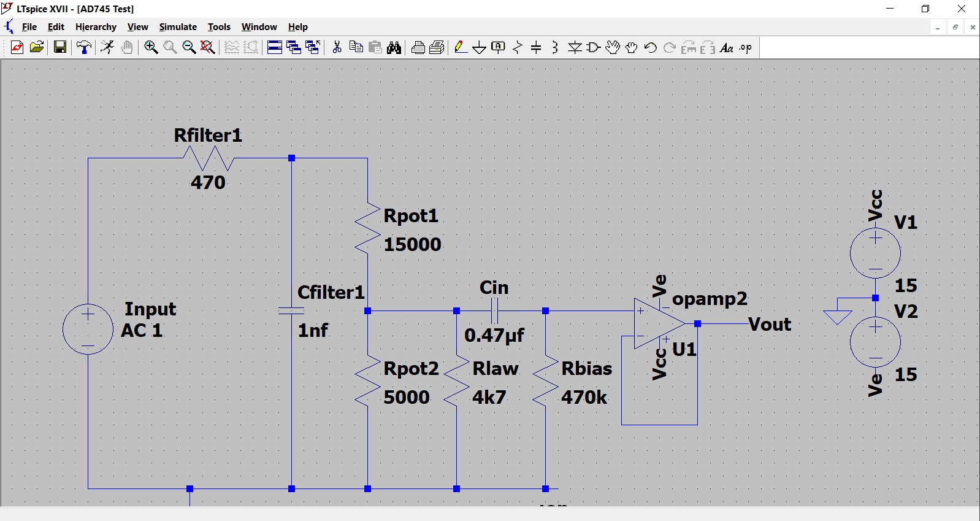The height and width of the screenshot is (521, 980).
Task: Select the Label Net tool
Action: coord(499,48)
